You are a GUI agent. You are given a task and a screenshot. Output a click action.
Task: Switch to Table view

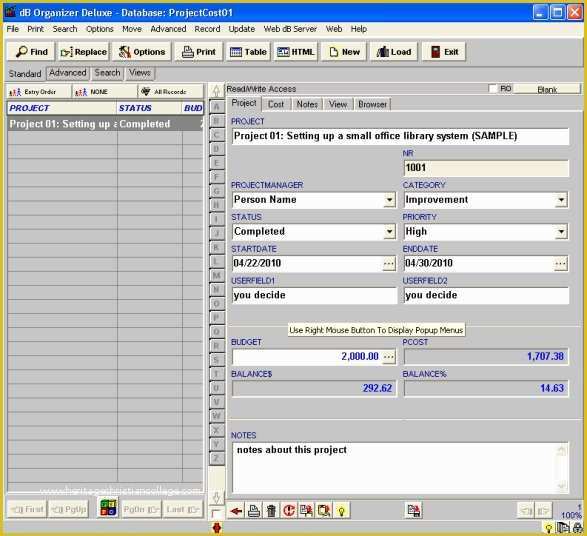(248, 52)
